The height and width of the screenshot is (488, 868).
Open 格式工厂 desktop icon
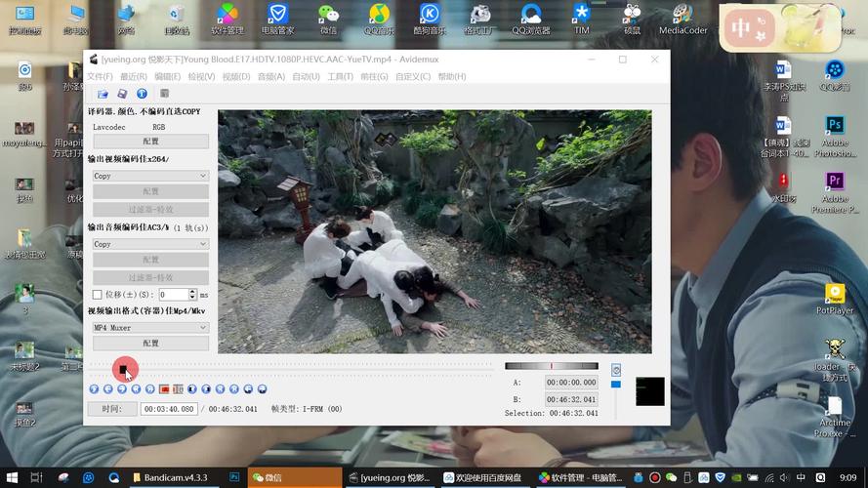pos(480,20)
